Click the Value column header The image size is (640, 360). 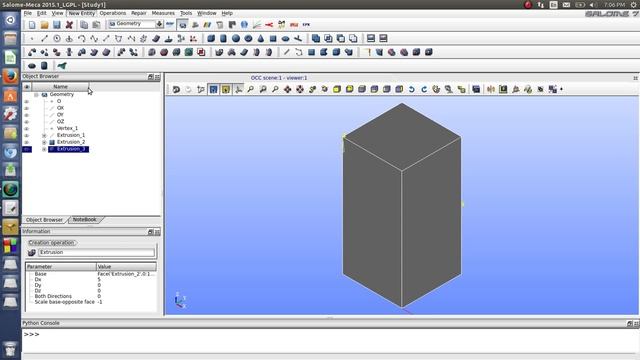tap(126, 267)
